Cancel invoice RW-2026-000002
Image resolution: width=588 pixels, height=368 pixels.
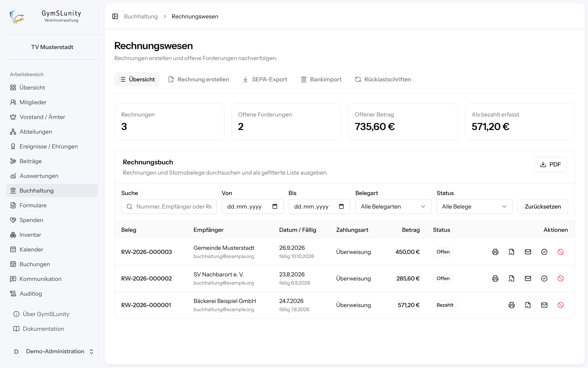pyautogui.click(x=561, y=278)
